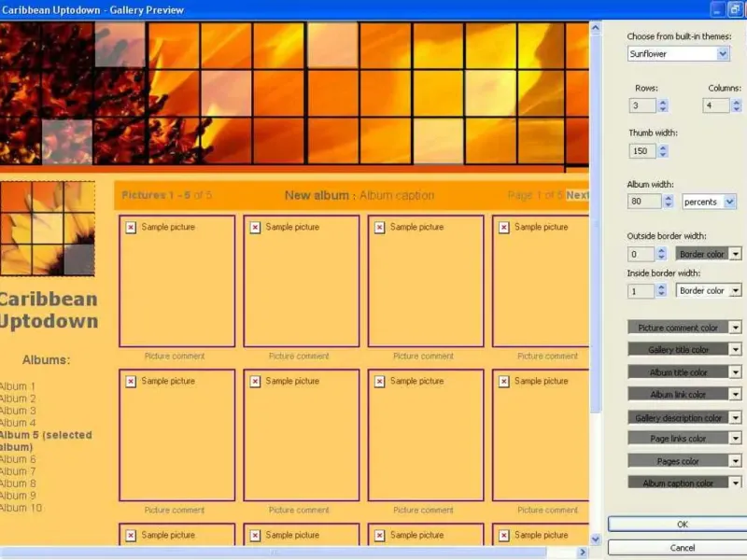The width and height of the screenshot is (747, 560).
Task: Click the Caribbean Uptodown gallery title
Action: pos(49,310)
